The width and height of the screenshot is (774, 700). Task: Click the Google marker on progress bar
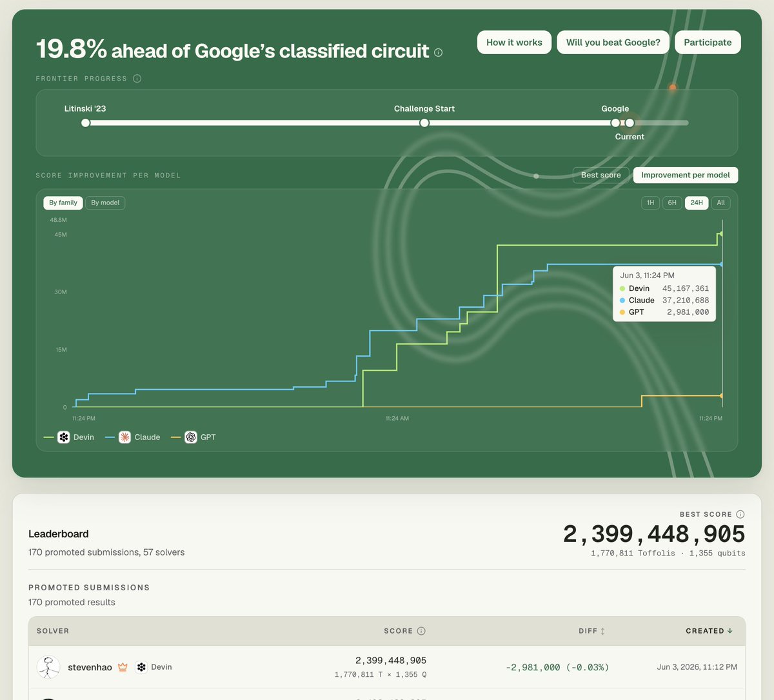click(615, 123)
